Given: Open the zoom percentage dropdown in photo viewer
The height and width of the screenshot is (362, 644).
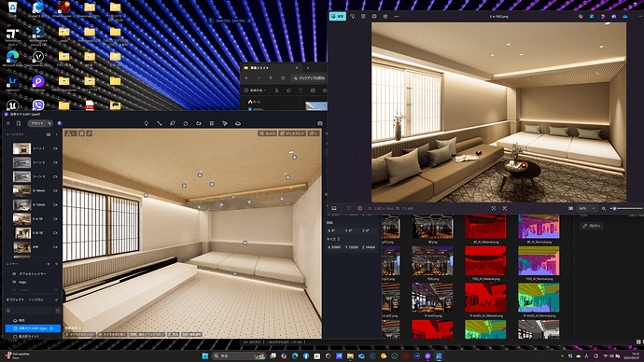Looking at the screenshot, I should click(x=587, y=208).
